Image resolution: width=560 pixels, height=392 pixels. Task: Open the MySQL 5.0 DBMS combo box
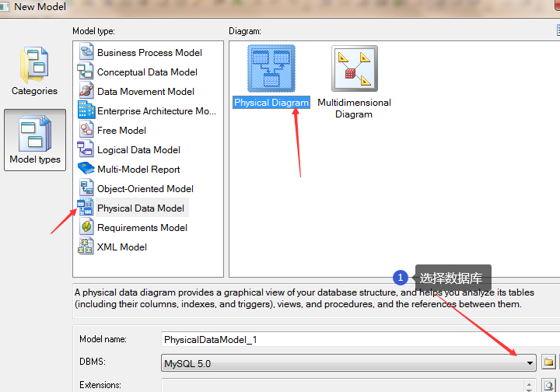coord(342,362)
